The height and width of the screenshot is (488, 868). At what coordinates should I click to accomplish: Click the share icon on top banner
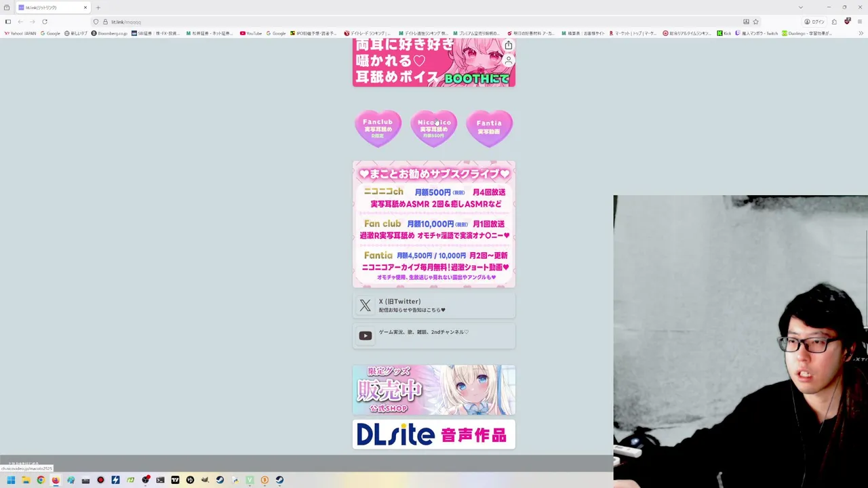tap(509, 45)
